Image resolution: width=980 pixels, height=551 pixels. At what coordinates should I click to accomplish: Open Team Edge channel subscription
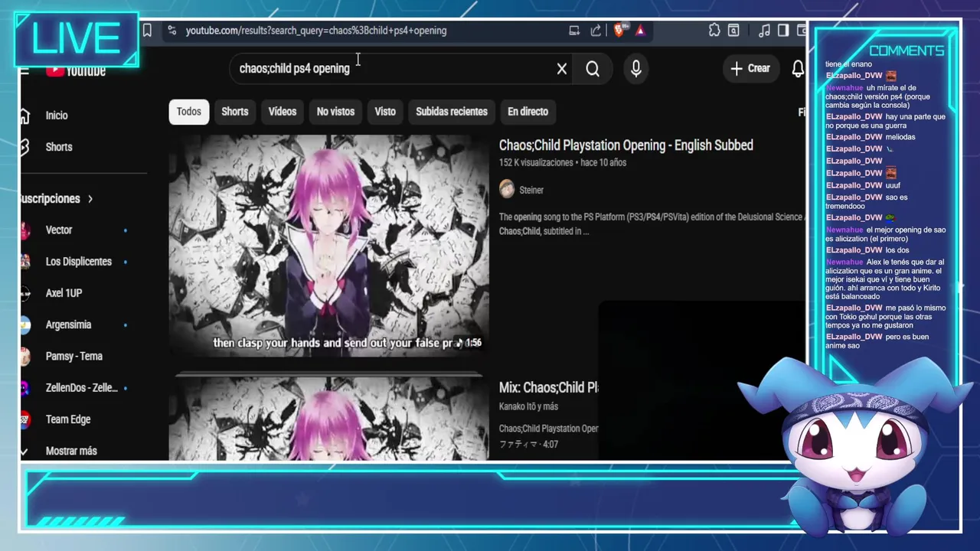67,419
